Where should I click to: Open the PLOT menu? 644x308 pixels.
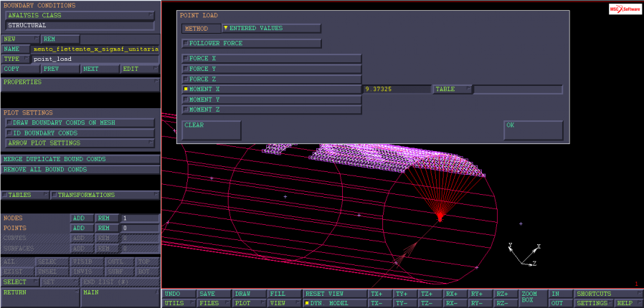249,304
